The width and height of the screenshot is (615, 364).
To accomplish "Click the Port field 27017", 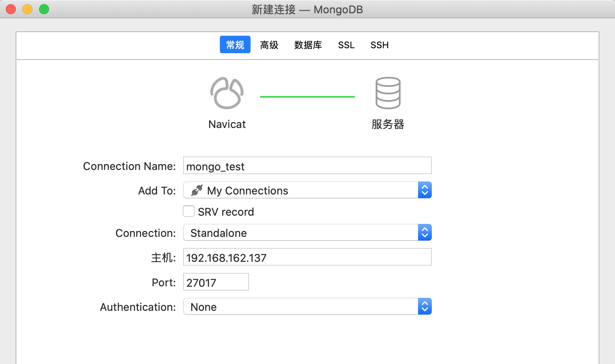I will 216,282.
